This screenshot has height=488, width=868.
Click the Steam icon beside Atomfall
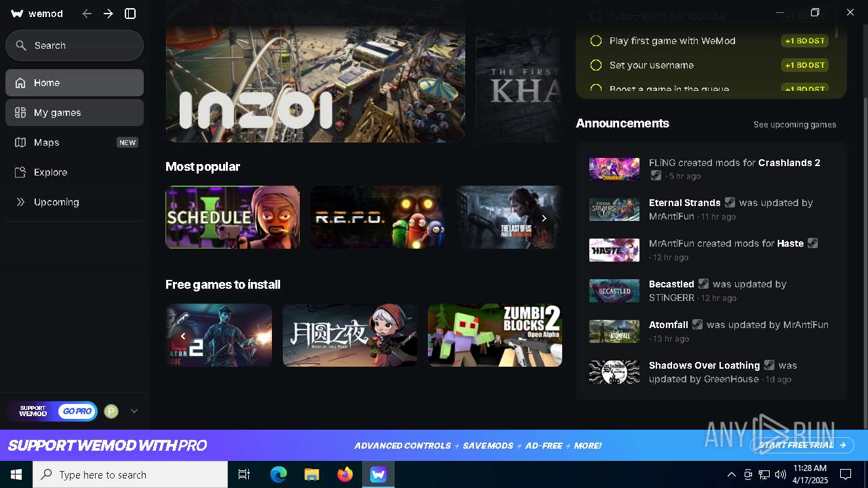[x=697, y=325]
